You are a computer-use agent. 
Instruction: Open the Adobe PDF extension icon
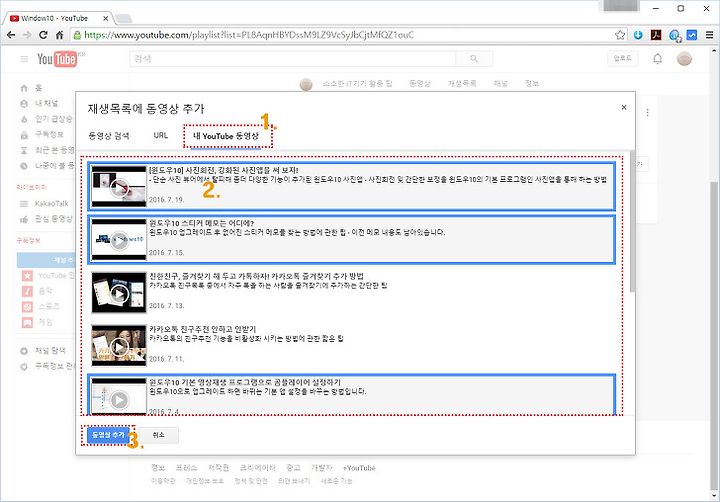[656, 35]
